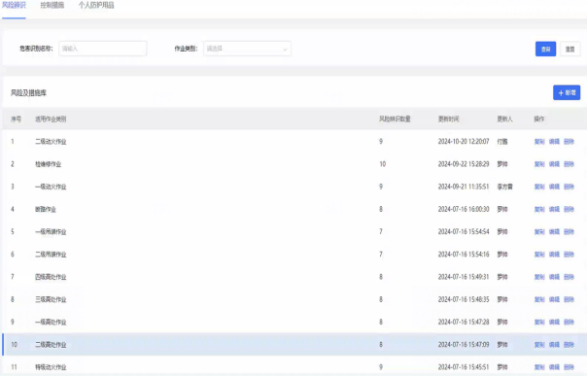Open the 个人防护用品 tab

[96, 5]
